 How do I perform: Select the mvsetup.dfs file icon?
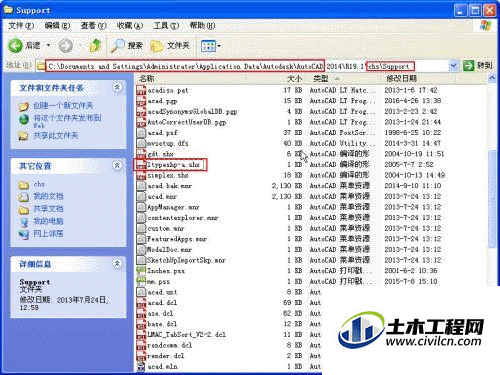coord(141,143)
